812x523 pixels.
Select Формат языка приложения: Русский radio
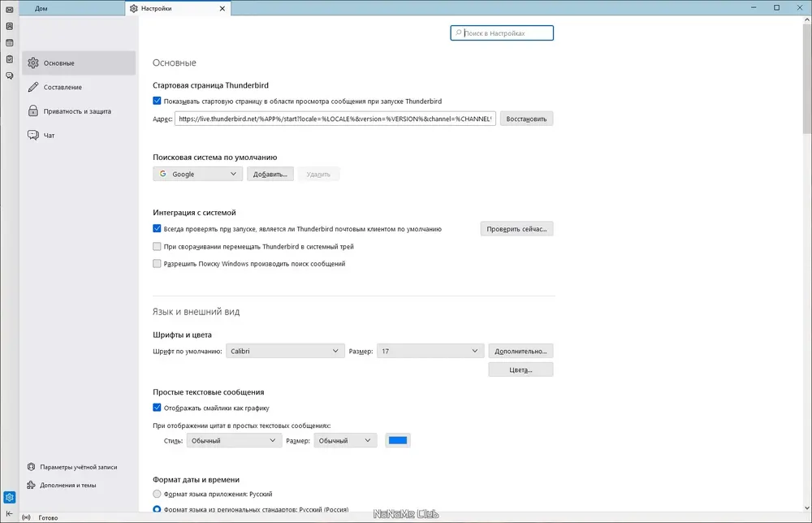pos(157,494)
